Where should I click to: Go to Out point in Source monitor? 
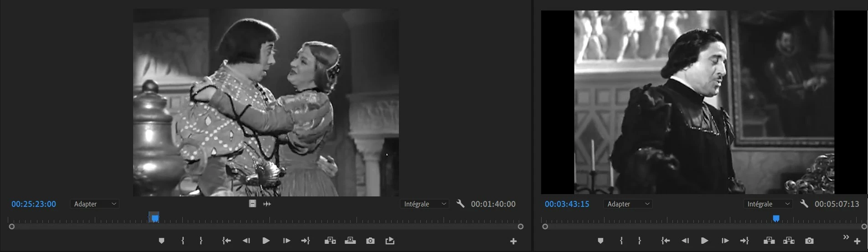click(305, 241)
